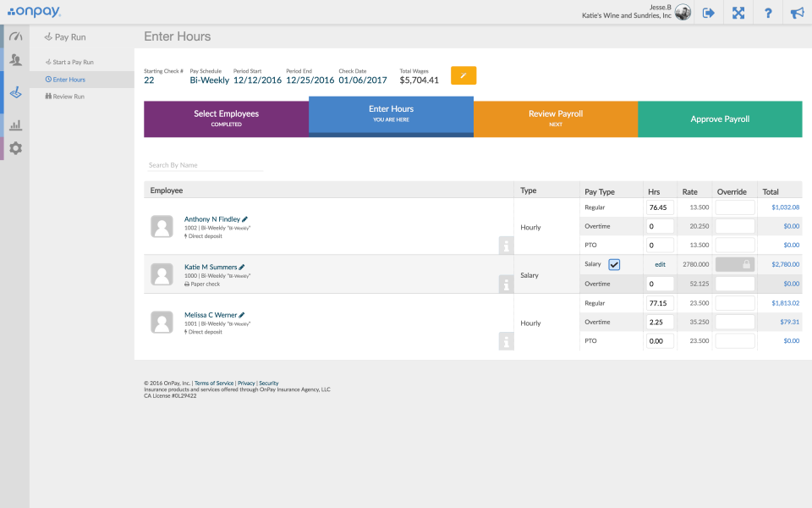Click the Pay Run heading in side menu
The image size is (812, 508).
pyautogui.click(x=65, y=36)
